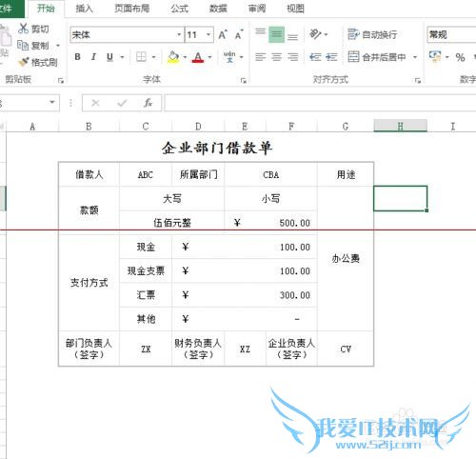This screenshot has width=476, height=459.
Task: Open borders dropdown arrow
Action: (153, 57)
